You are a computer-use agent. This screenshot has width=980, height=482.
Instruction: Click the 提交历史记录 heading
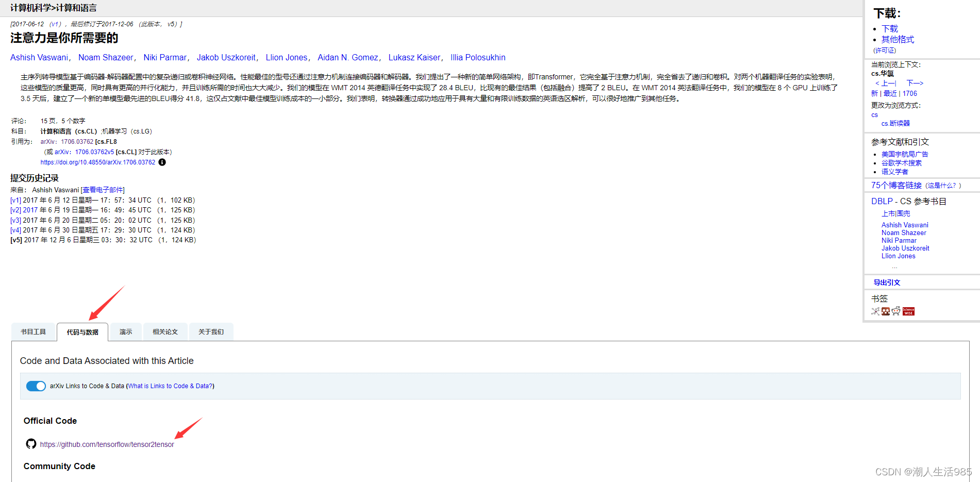point(35,178)
